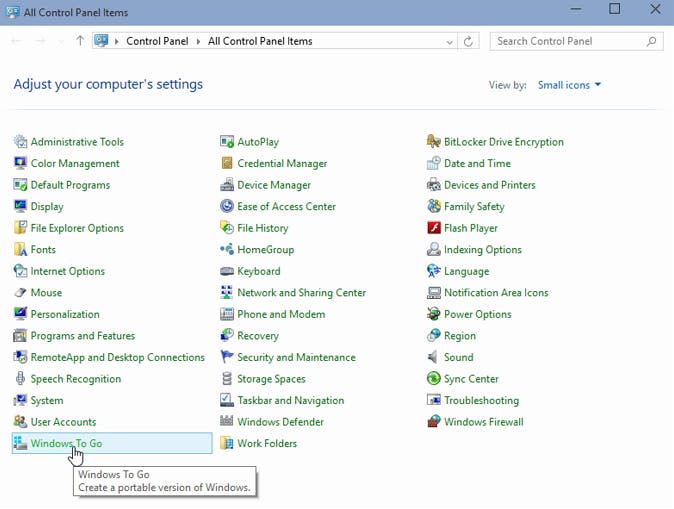Screen dimensions: 674x509
Task: Click the Sync Center green icon
Action: (434, 378)
